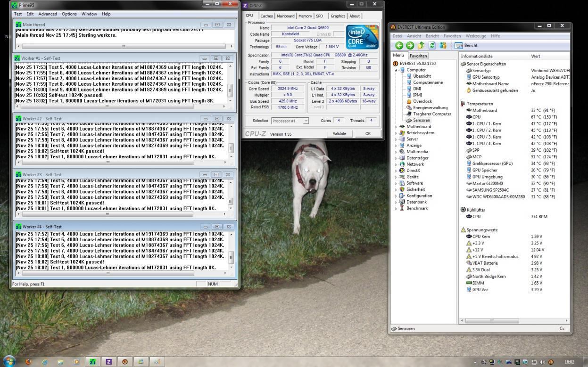Click the EVEREST taskbar button
Screen dimensions: 588x367
point(125,362)
